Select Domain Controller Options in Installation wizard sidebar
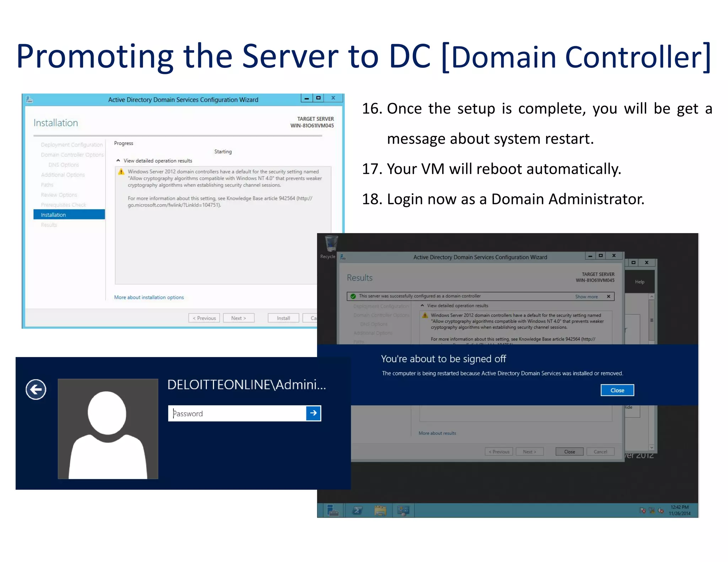This screenshot has height=562, width=728. 72,155
